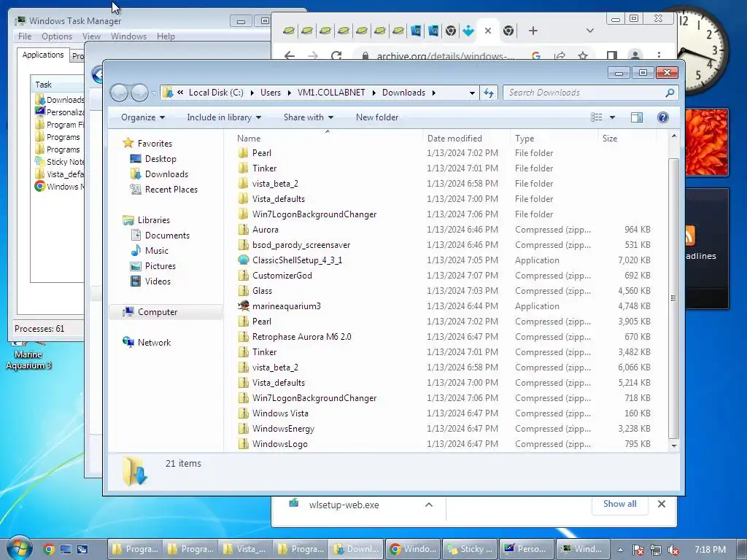Image resolution: width=747 pixels, height=560 pixels.
Task: Click the file list vertical scrollbar
Action: (x=673, y=297)
